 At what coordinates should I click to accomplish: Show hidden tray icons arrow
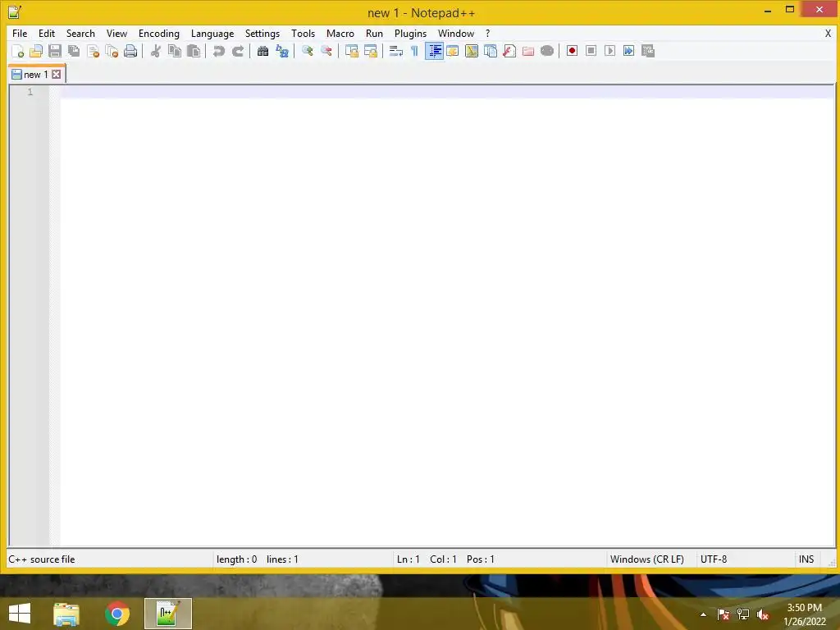pos(703,614)
